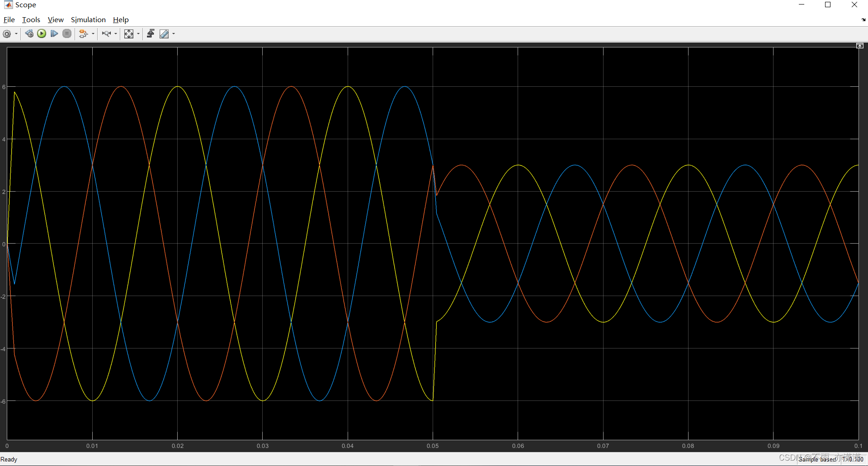868x466 pixels.
Task: Click the 0.01 x-axis tick label
Action: pos(92,446)
